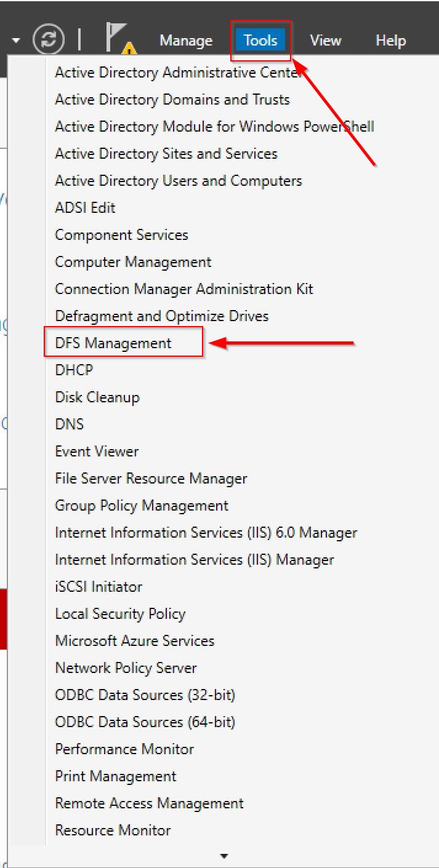439x868 pixels.
Task: Open ODBC Data Sources (64-bit)
Action: coord(145,722)
